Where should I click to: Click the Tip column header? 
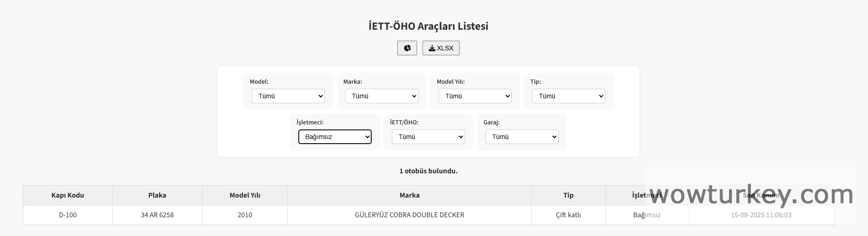(x=568, y=195)
